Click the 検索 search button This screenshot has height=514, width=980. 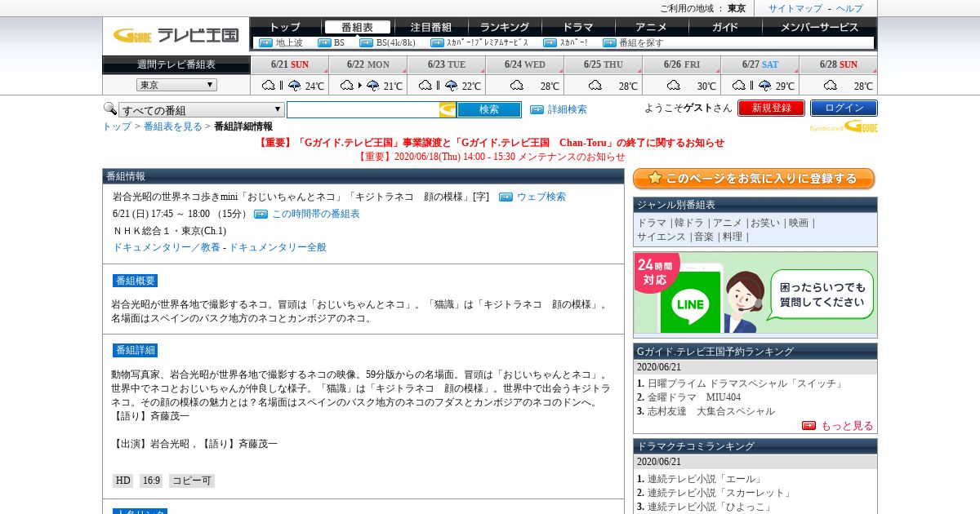point(489,109)
